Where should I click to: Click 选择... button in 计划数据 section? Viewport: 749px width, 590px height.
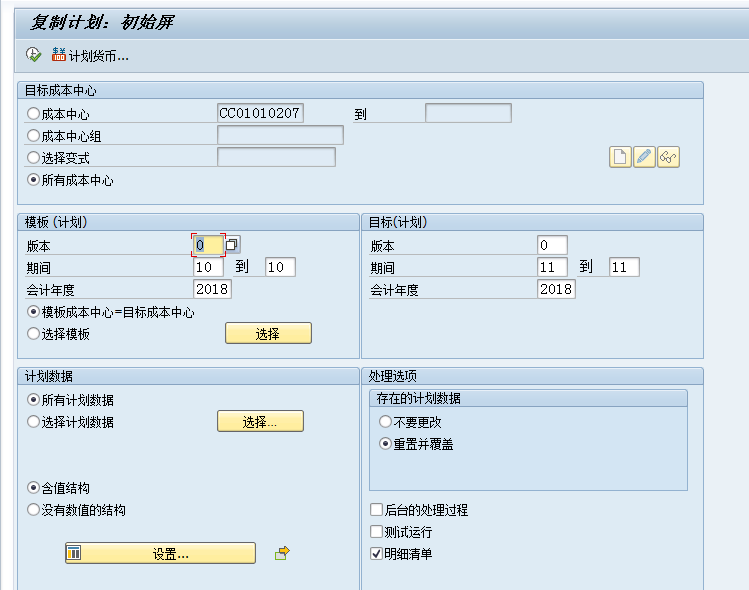260,422
